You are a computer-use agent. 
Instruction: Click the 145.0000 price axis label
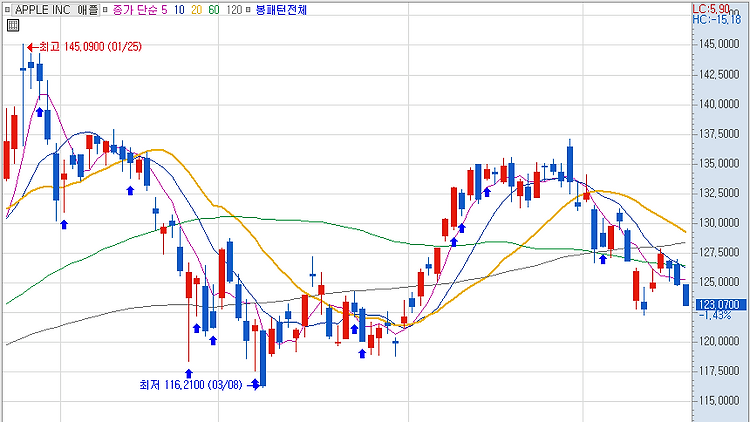719,44
